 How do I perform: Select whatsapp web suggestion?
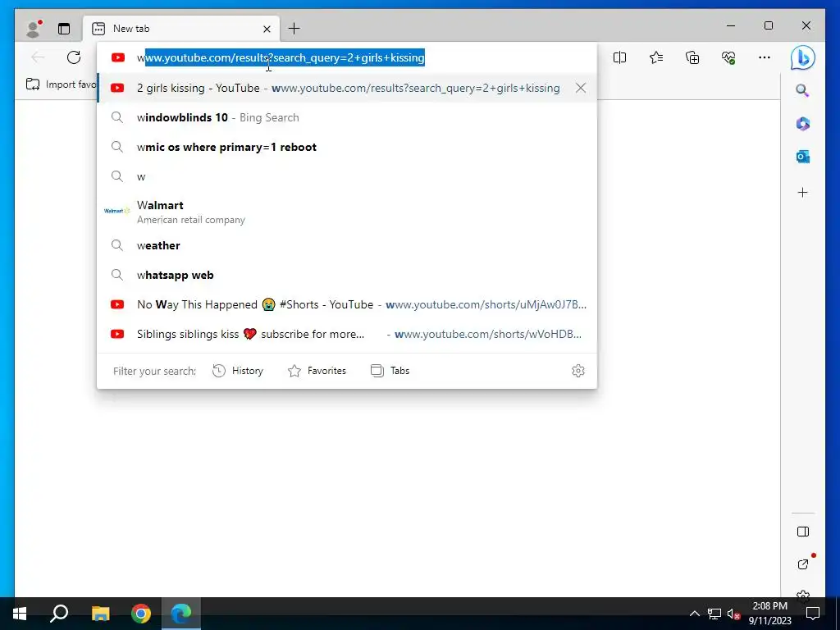pyautogui.click(x=347, y=275)
